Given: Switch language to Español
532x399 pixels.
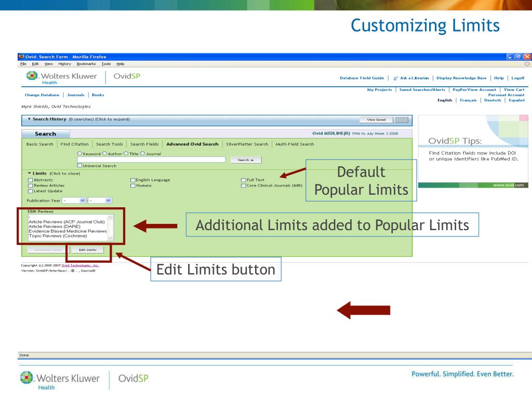Looking at the screenshot, I should 516,100.
